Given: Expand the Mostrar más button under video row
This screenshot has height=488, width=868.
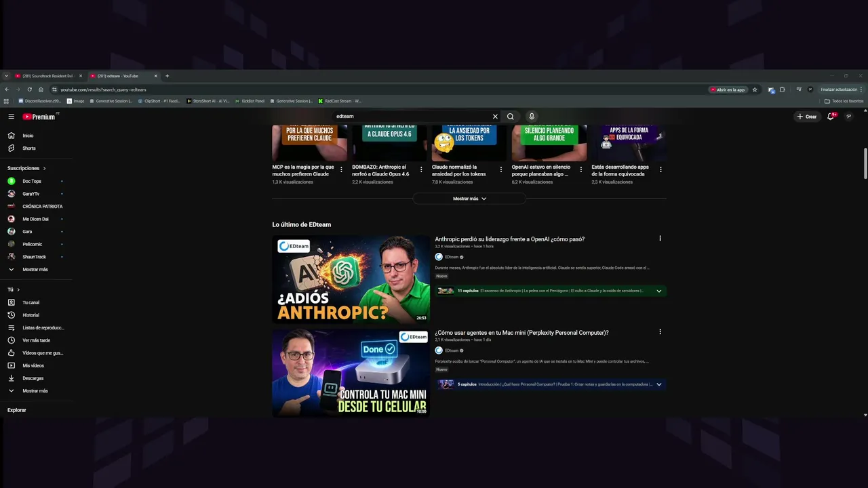Looking at the screenshot, I should 469,199.
